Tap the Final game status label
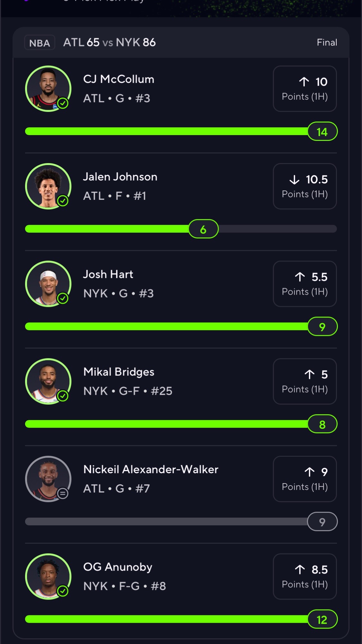 point(327,42)
